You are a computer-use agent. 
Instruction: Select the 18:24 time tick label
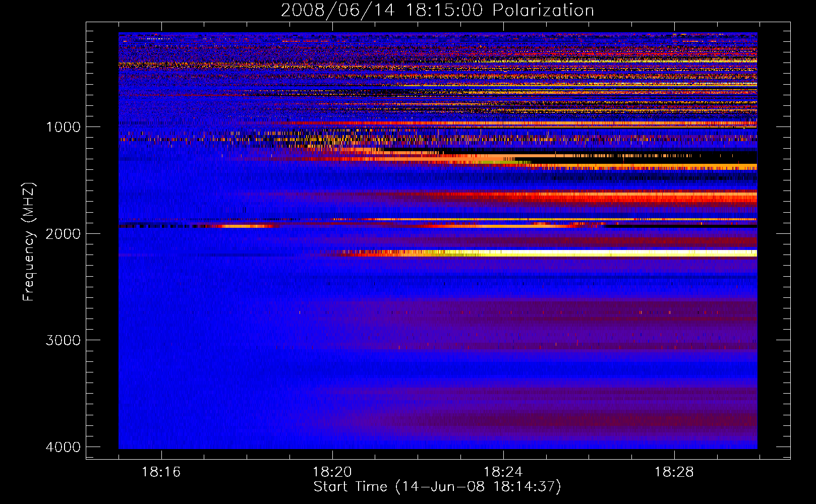coord(503,472)
